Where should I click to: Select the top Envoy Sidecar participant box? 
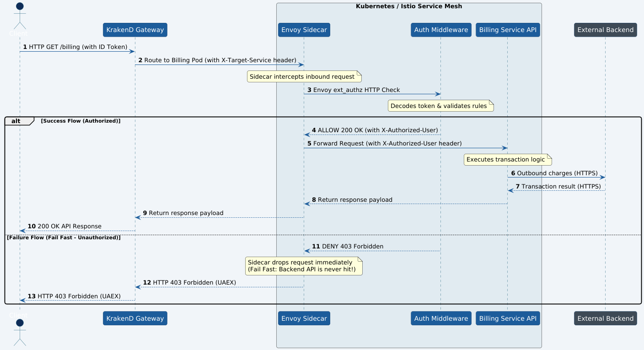304,30
